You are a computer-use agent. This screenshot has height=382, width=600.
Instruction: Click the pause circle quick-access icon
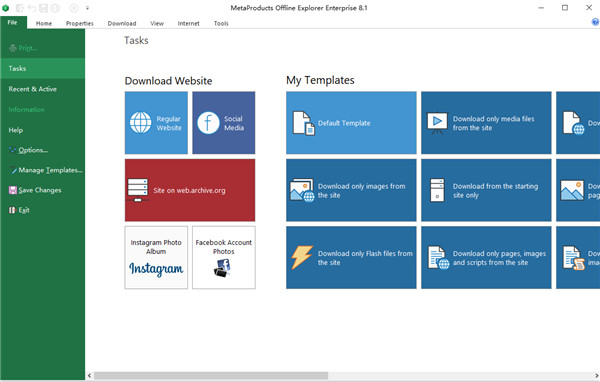pos(55,8)
